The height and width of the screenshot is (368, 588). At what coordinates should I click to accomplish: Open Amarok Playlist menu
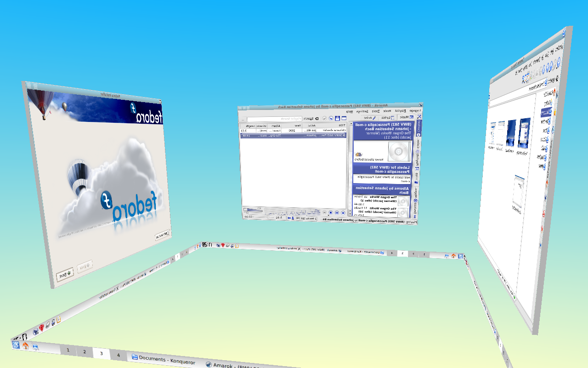(x=400, y=111)
